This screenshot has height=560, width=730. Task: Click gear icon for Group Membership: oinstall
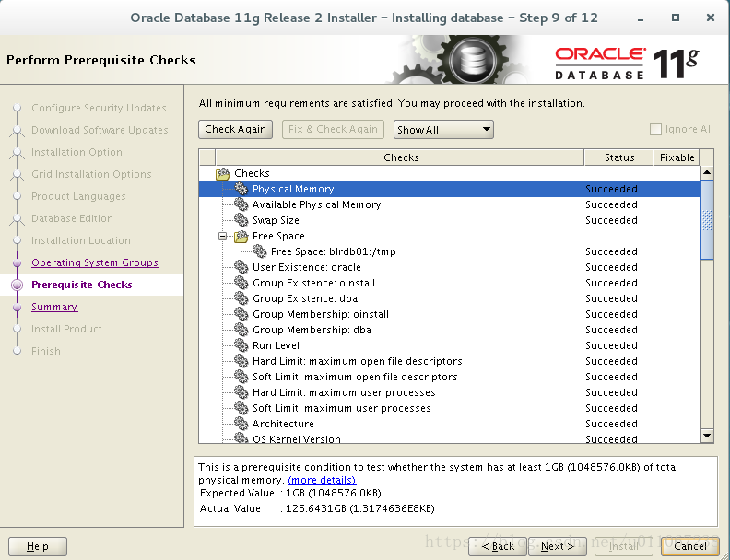(241, 314)
